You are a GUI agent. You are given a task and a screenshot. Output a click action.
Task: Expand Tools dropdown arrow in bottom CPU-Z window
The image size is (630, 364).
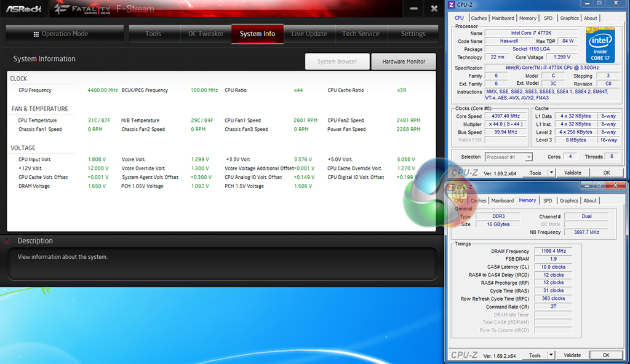pyautogui.click(x=551, y=355)
